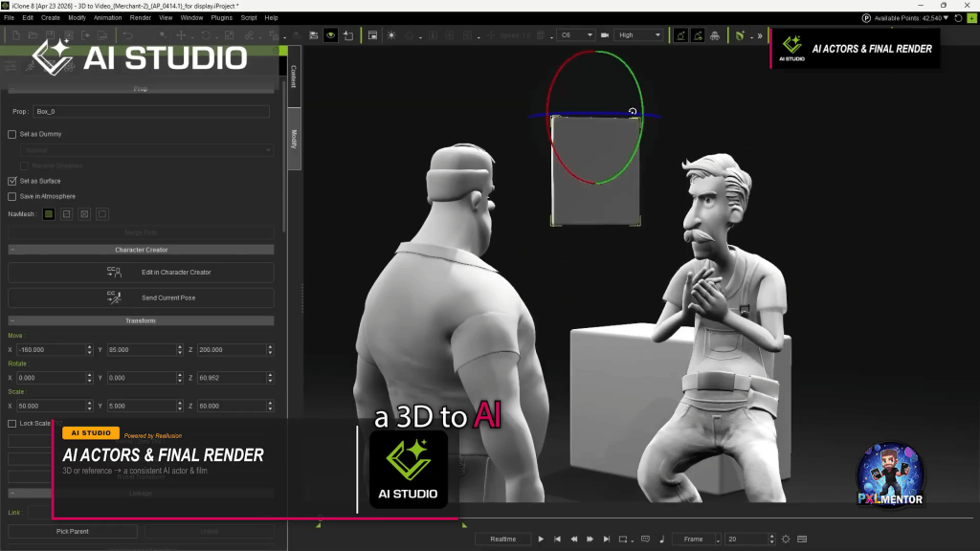Image resolution: width=980 pixels, height=551 pixels.
Task: Open the Edit menu
Action: 28,17
